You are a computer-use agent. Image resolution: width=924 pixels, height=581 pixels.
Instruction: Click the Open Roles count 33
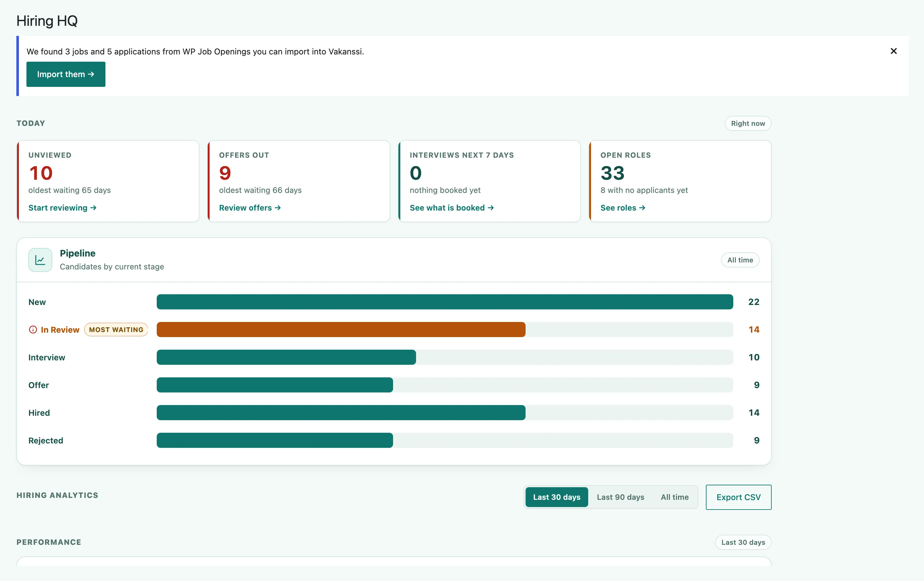pos(613,173)
